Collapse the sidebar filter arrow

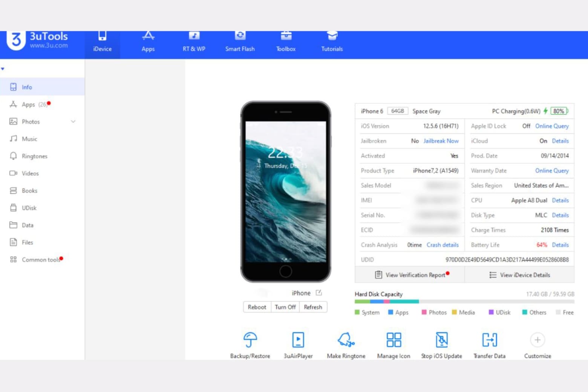pos(3,69)
